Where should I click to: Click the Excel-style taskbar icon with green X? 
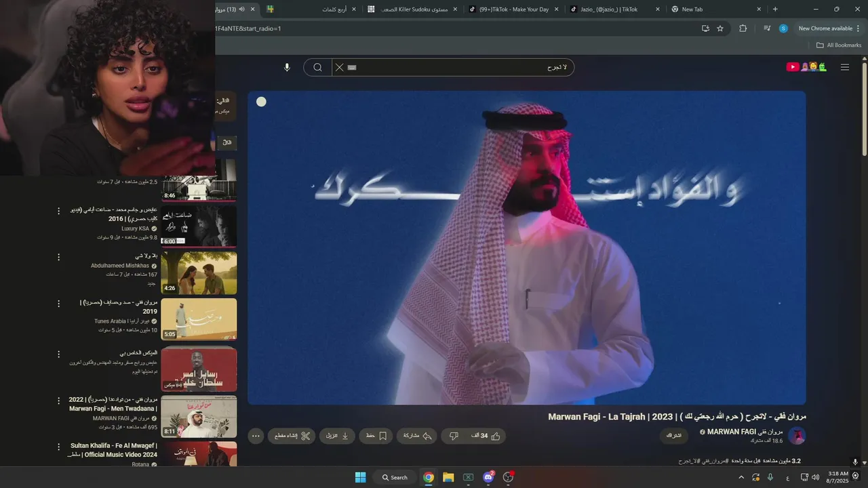click(468, 477)
